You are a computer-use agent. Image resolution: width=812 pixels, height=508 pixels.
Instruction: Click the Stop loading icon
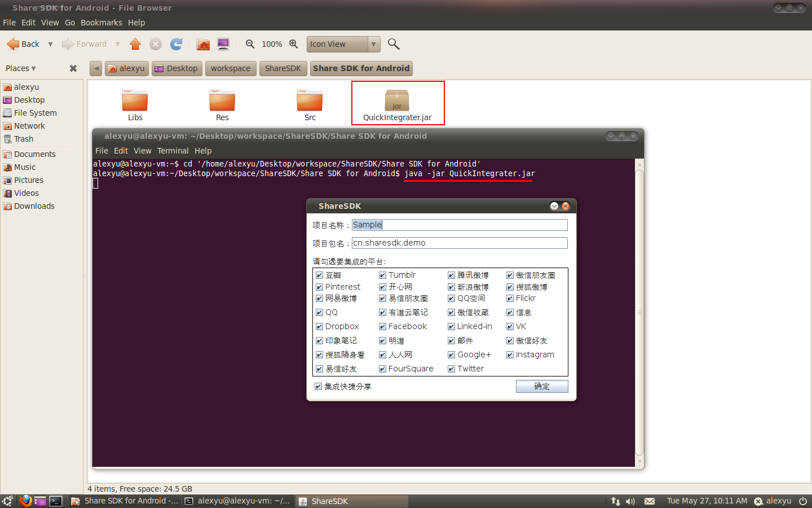pyautogui.click(x=156, y=44)
